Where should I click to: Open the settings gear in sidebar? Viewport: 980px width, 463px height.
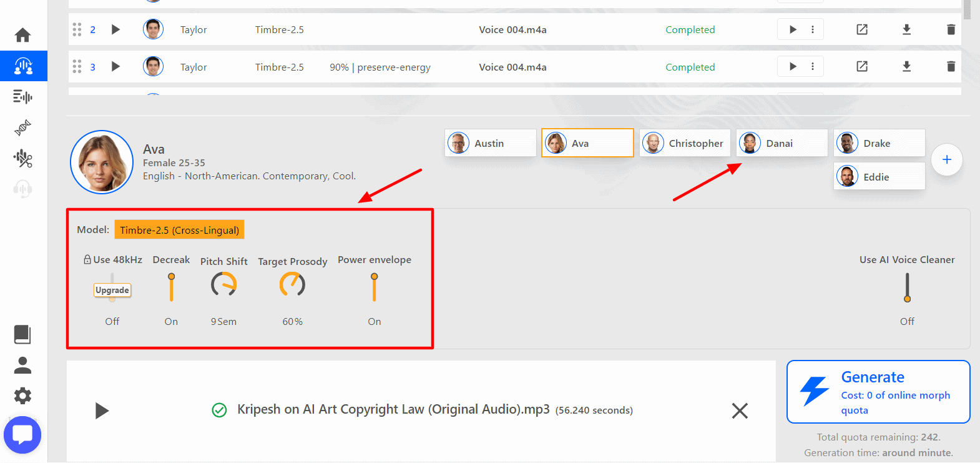23,396
